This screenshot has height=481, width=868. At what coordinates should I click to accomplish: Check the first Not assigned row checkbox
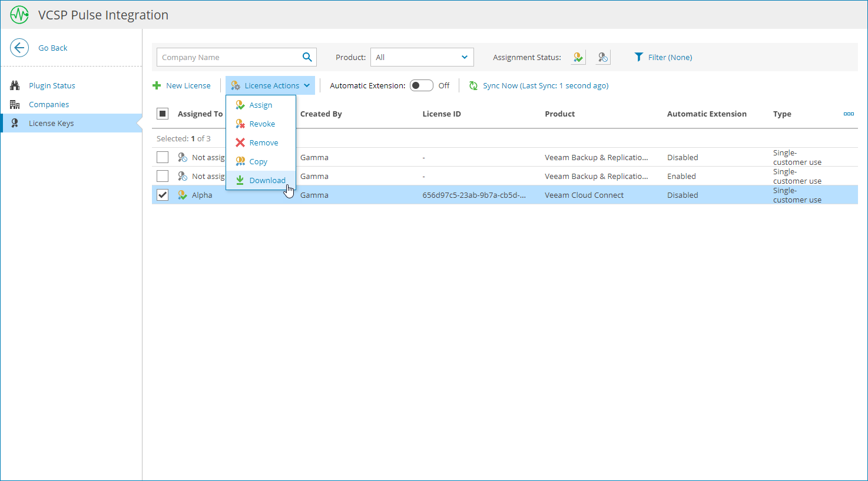tap(163, 157)
